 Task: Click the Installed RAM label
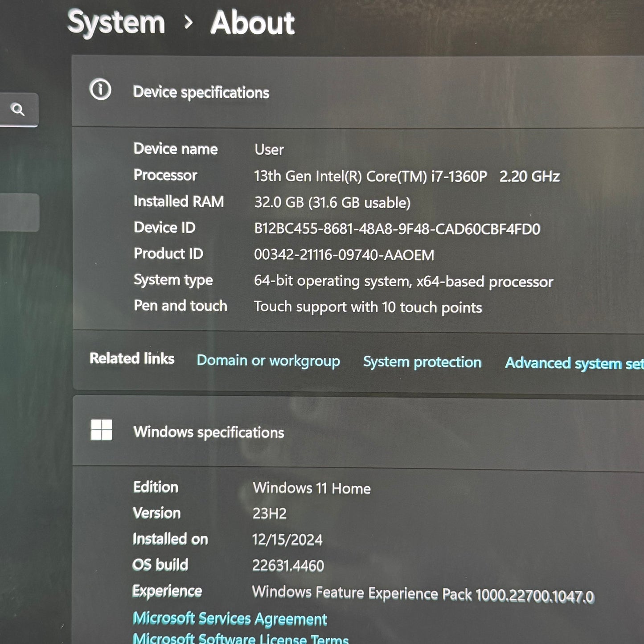click(x=179, y=201)
